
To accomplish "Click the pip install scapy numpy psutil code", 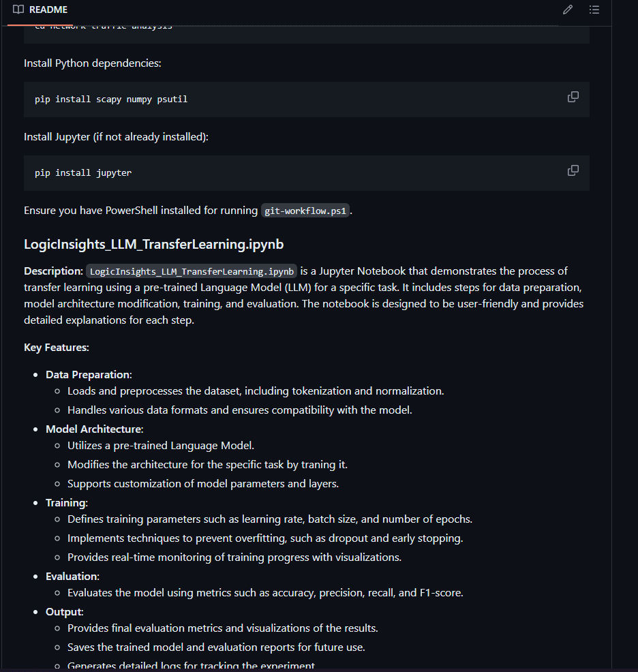I will (111, 100).
